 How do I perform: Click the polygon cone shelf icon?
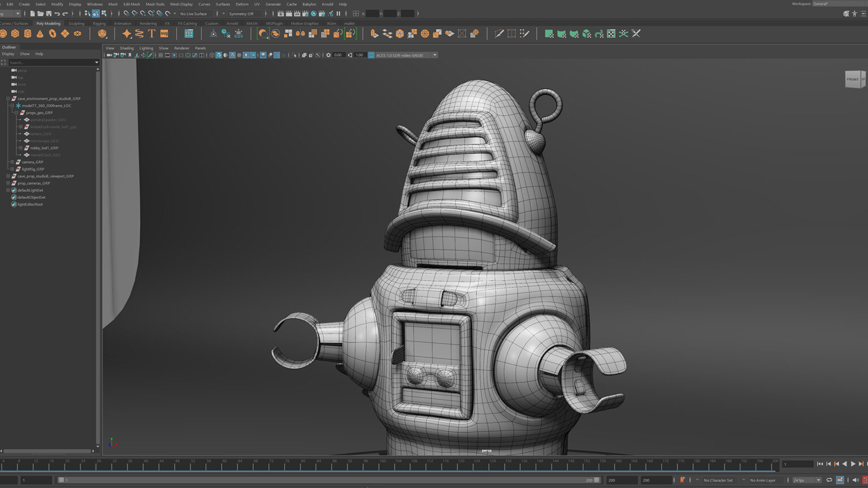tap(40, 34)
